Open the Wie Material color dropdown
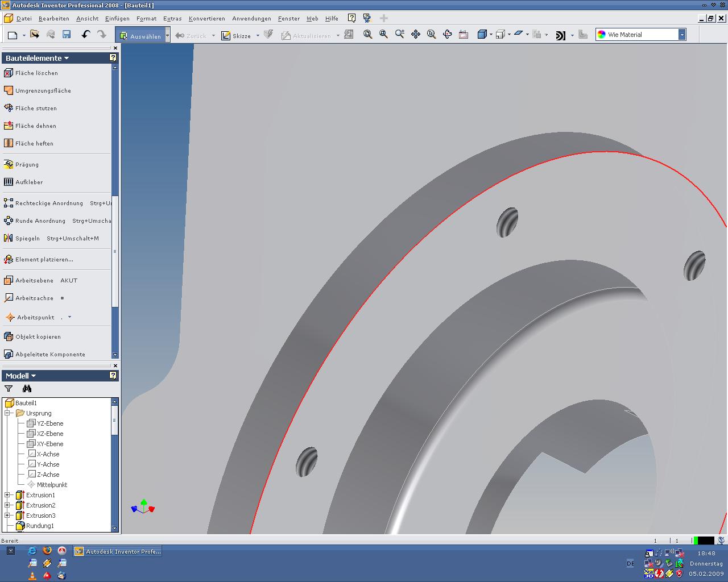728x582 pixels. tap(681, 35)
